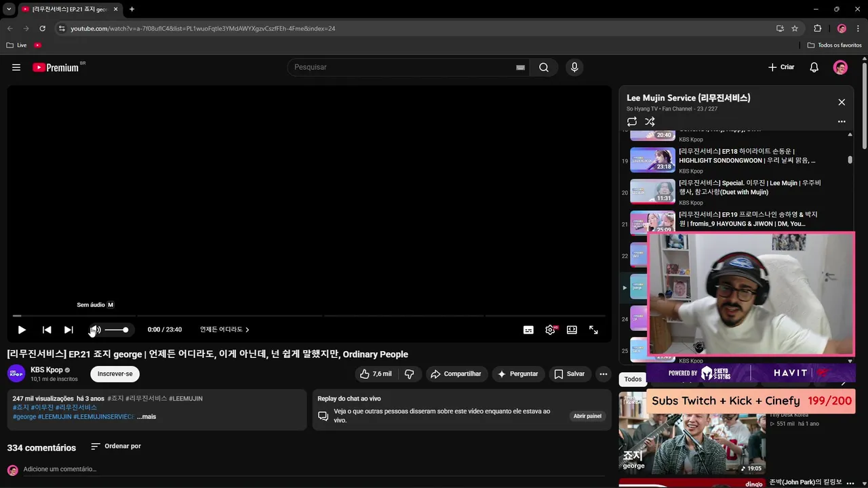Viewport: 868px width, 488px height.
Task: Expand description with ...mais
Action: (146, 416)
